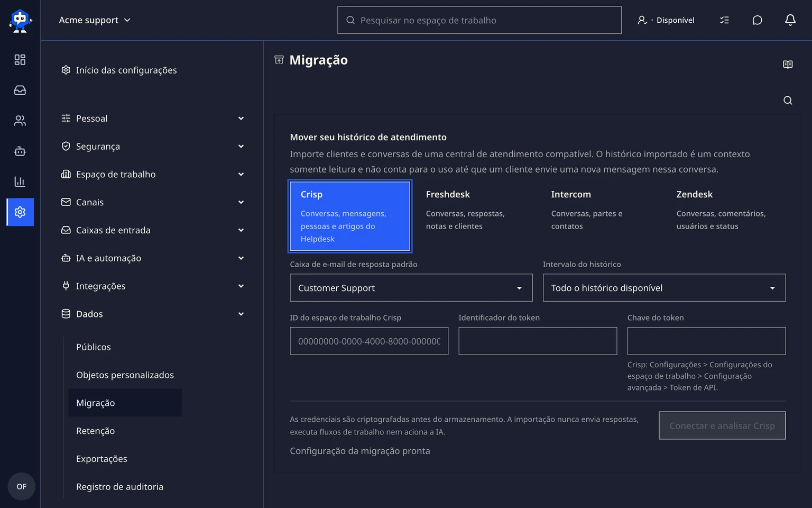The image size is (812, 508).
Task: Click the settings gear icon in sidebar
Action: tap(20, 212)
